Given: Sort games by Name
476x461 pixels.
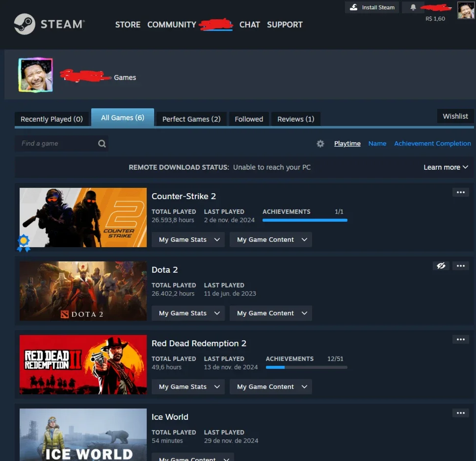Looking at the screenshot, I should pos(377,144).
